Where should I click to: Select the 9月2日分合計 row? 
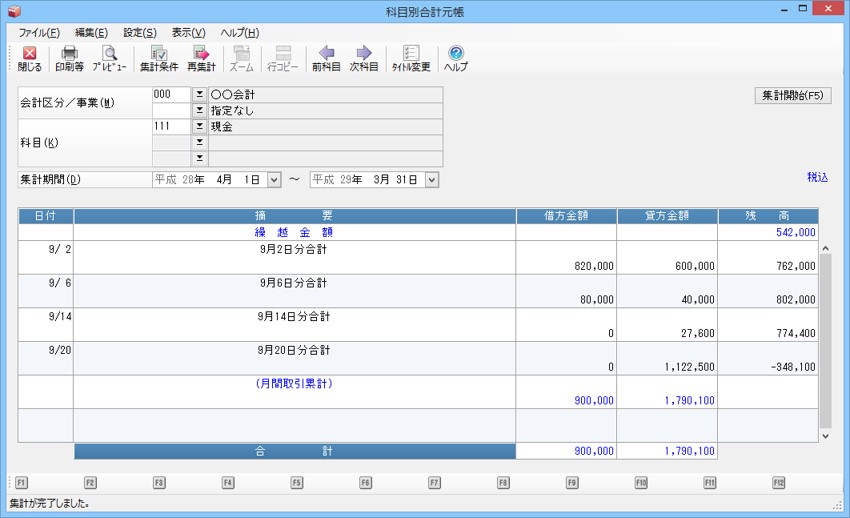[295, 258]
